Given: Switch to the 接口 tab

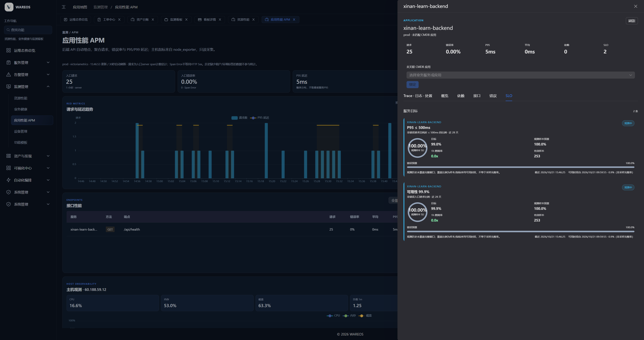Looking at the screenshot, I should click(477, 96).
